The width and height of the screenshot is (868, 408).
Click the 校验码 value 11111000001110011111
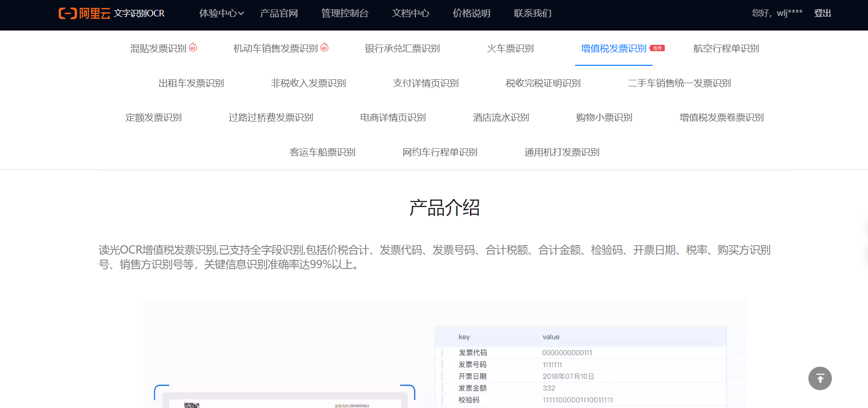(x=578, y=400)
